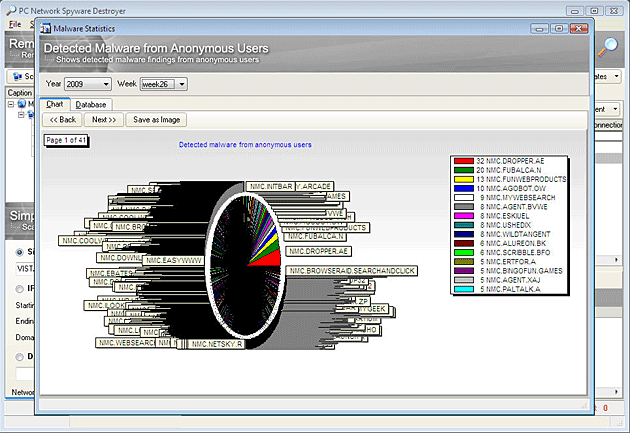Image resolution: width=630 pixels, height=433 pixels.
Task: Open the File menu
Action: pyautogui.click(x=15, y=23)
